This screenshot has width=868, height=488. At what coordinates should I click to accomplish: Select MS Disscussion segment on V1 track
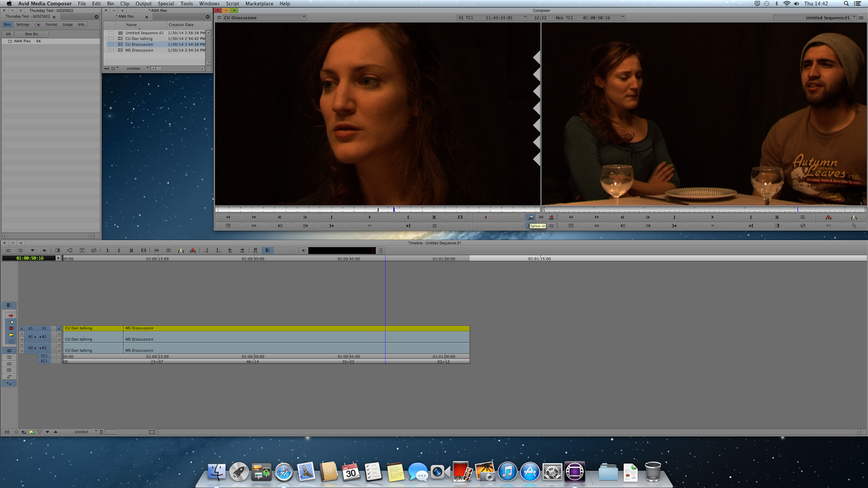click(296, 328)
